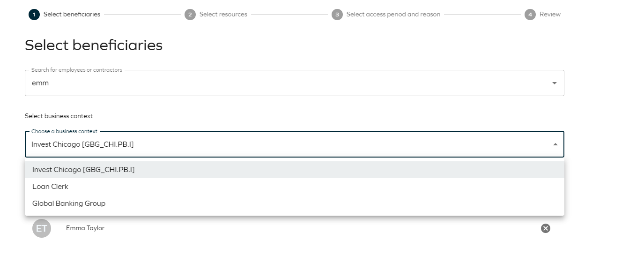Click step 3 numbered circle
Viewport: 644px width, 271px height.
click(x=337, y=15)
